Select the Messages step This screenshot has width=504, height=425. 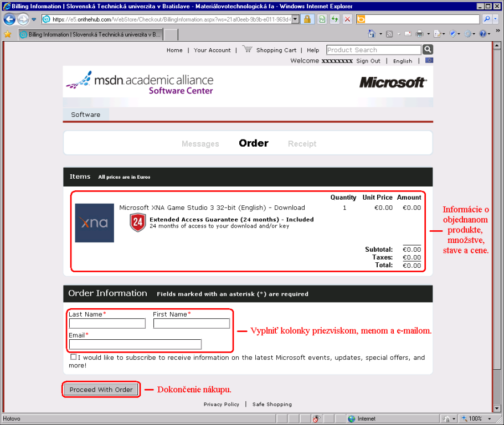tap(200, 144)
